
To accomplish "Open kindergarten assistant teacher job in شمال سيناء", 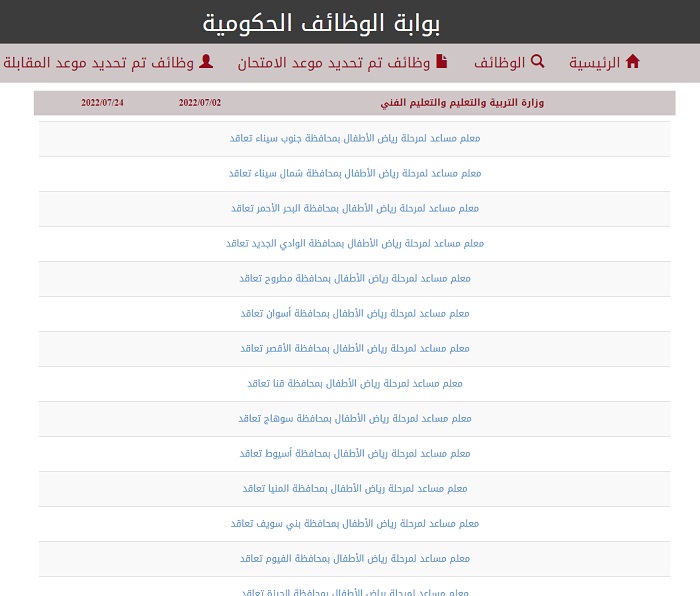I will (x=355, y=173).
